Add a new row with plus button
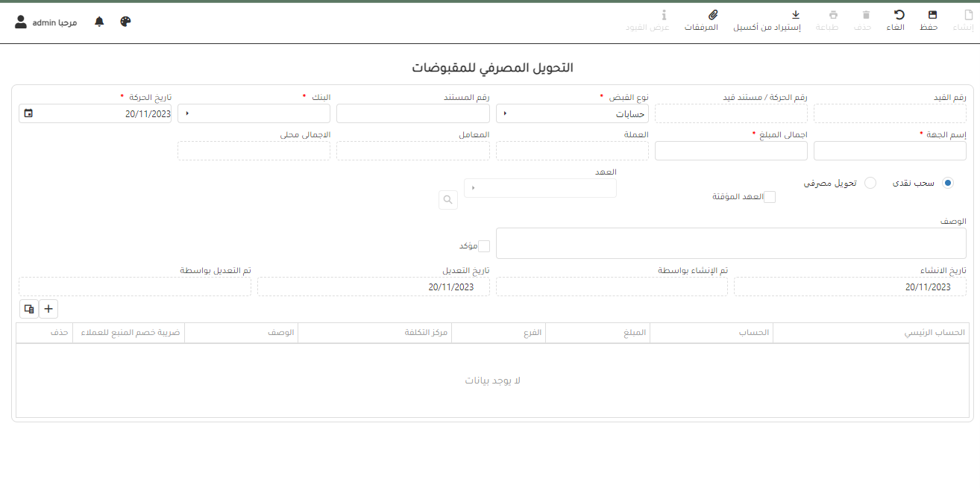Viewport: 980px width, 488px height. [x=48, y=309]
